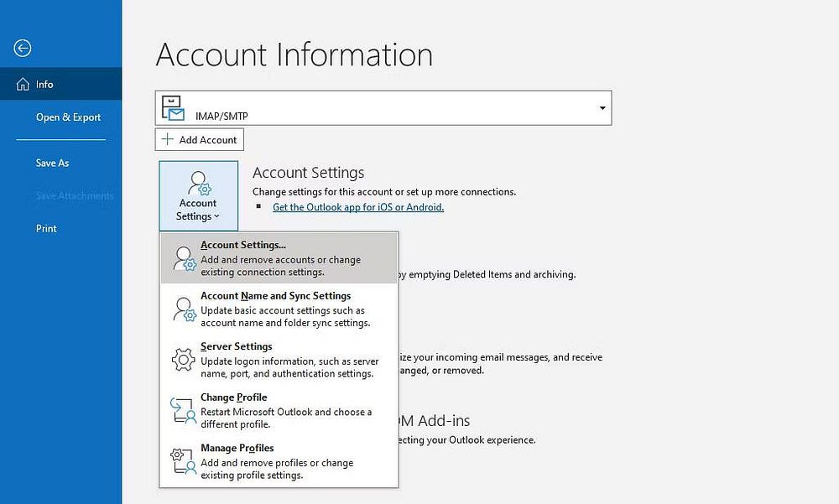
Task: Click the Change Profile icon
Action: (x=183, y=410)
